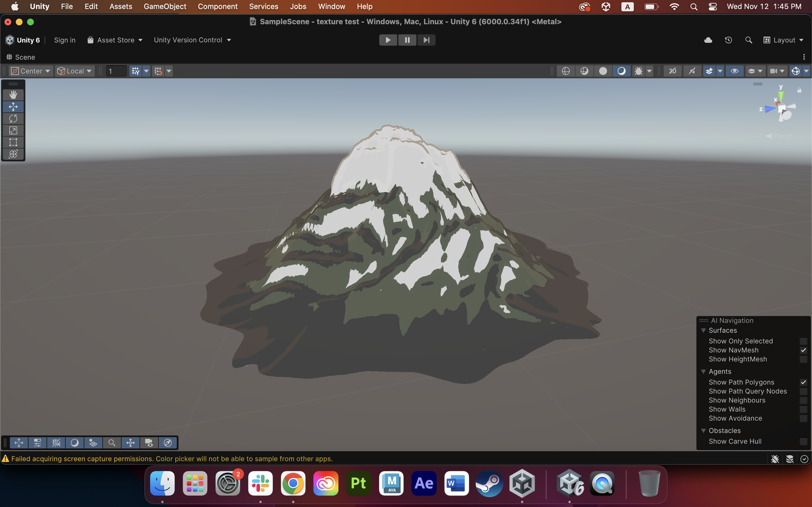Select the Scale tool

click(13, 130)
